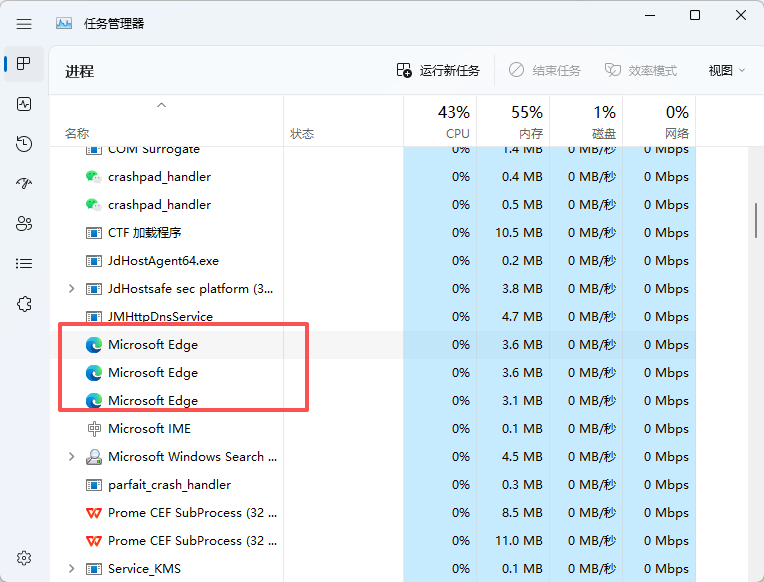The image size is (764, 582).
Task: Expand the Microsoft Windows Search group
Action: tap(72, 457)
